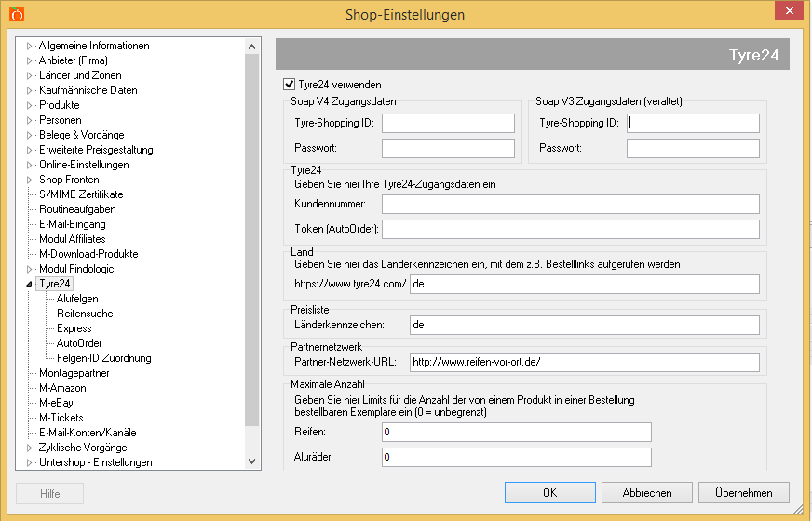Select E-Mail-Eingang tree item
The height and width of the screenshot is (521, 812).
[73, 224]
